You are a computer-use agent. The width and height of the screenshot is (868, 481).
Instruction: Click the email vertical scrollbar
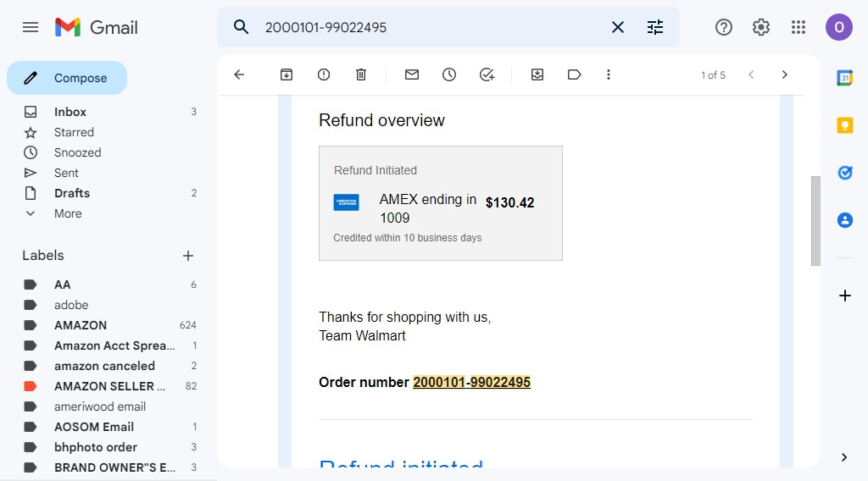pyautogui.click(x=815, y=220)
